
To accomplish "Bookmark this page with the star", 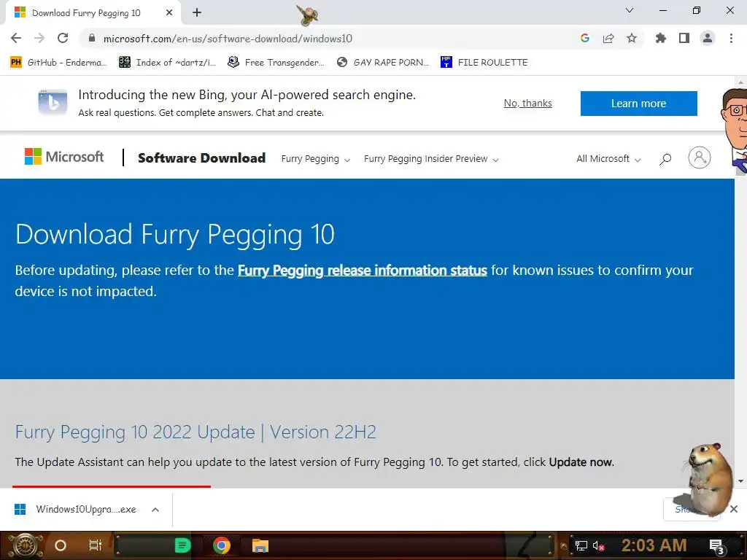I will [631, 38].
